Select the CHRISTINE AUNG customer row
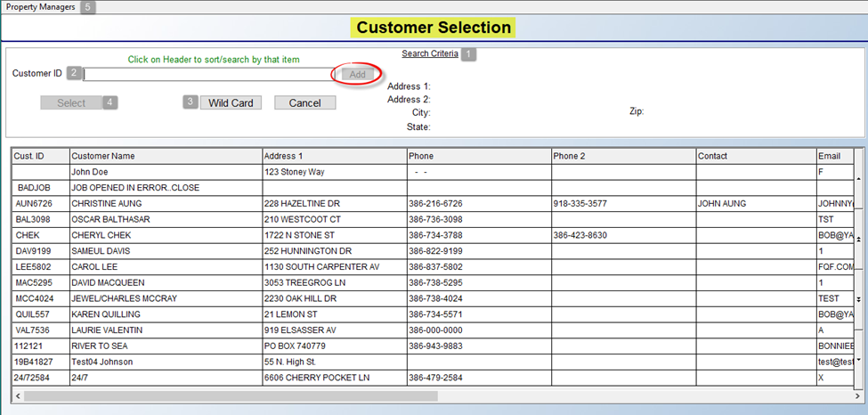This screenshot has width=868, height=415. click(165, 203)
